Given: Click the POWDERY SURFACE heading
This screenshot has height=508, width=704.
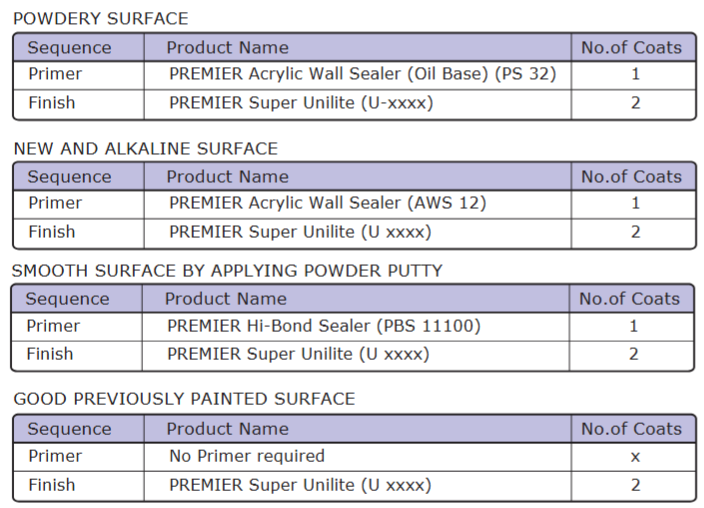Looking at the screenshot, I should click(100, 18).
